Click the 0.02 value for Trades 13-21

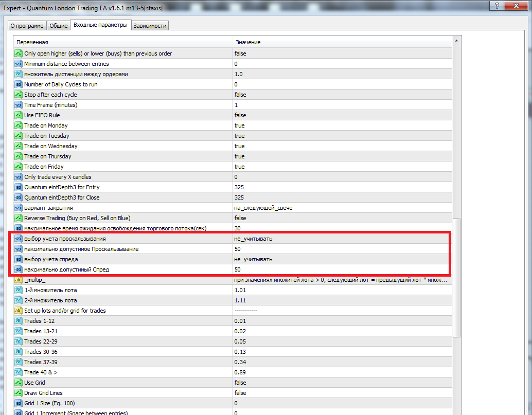point(240,331)
